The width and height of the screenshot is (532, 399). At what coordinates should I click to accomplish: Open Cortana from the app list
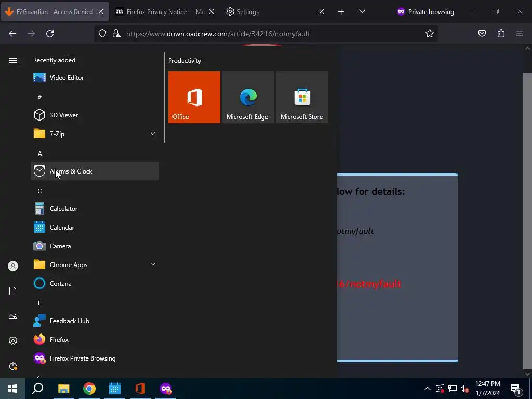click(95, 283)
